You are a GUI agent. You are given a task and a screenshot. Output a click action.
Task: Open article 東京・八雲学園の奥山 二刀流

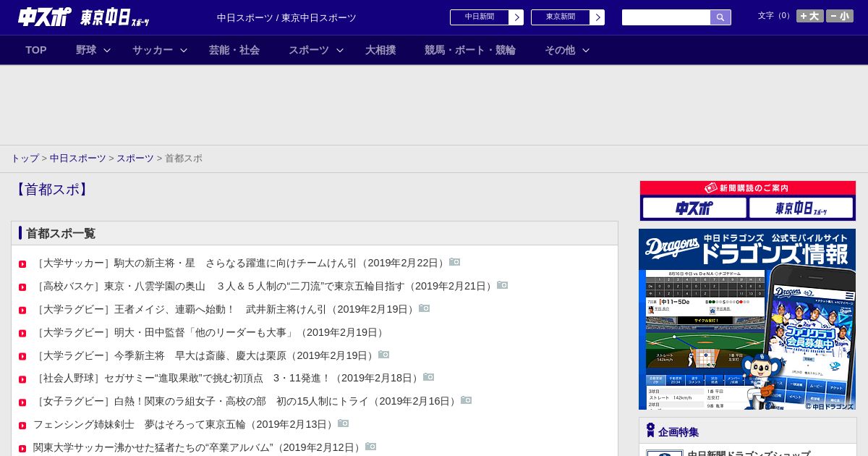(x=264, y=287)
